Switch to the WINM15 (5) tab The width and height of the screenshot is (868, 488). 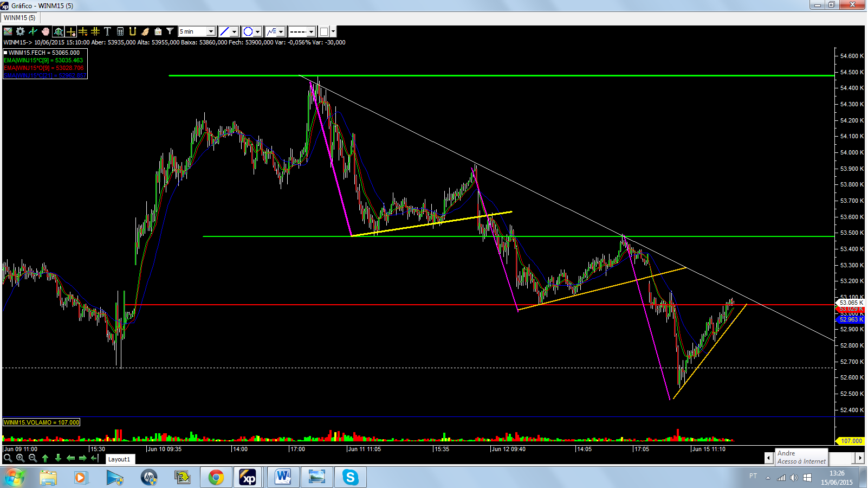pyautogui.click(x=20, y=18)
